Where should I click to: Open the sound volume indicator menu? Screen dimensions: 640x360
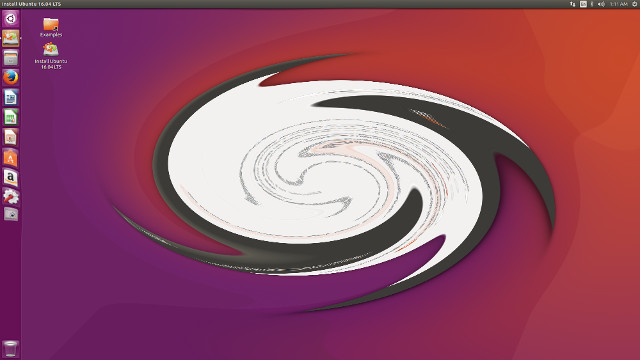coord(601,4)
